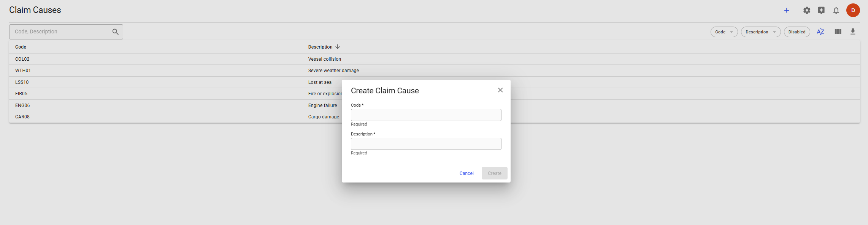Viewport: 868px width, 225px height.
Task: Click the A-Z sort icon
Action: pyautogui.click(x=820, y=32)
